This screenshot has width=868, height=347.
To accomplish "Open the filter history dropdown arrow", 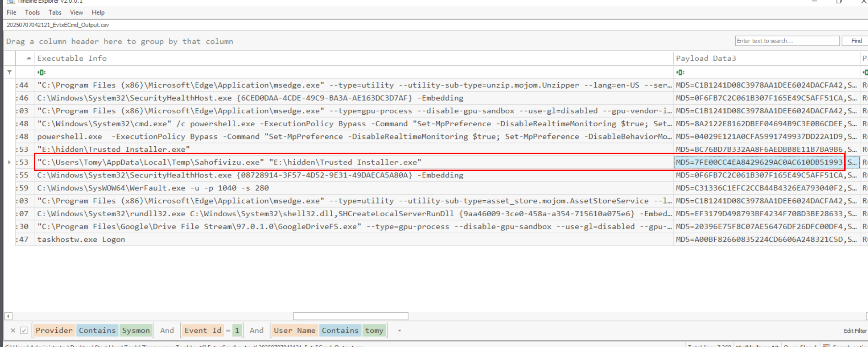I will 399,331.
